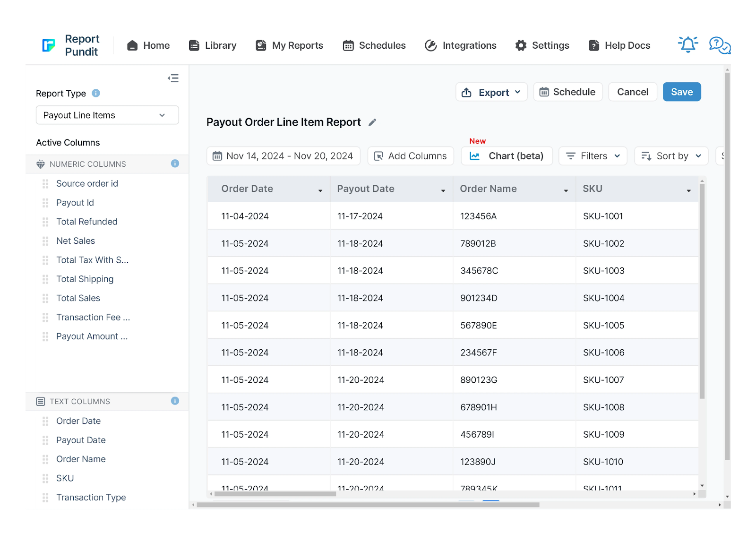
Task: Select the Transaction Type column item
Action: pyautogui.click(x=91, y=498)
